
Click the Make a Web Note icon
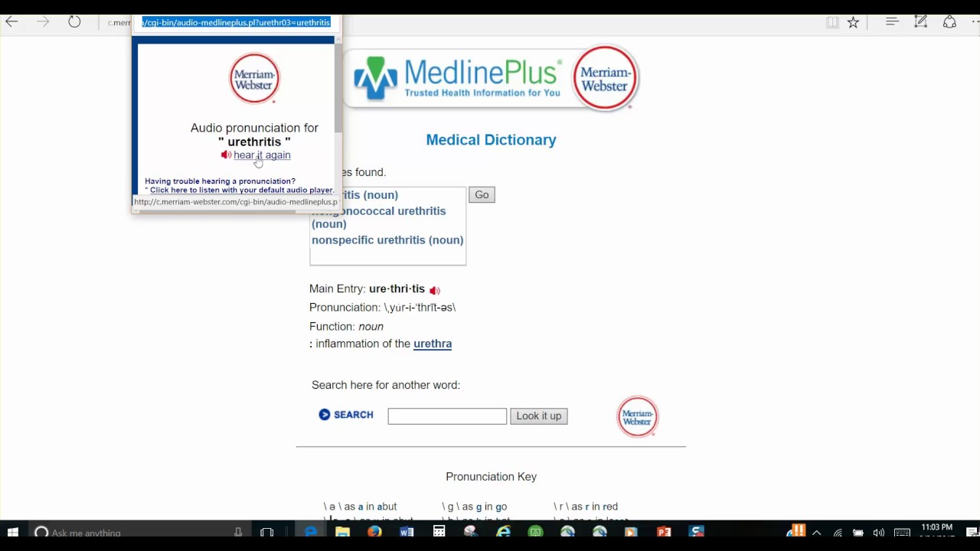pos(920,22)
